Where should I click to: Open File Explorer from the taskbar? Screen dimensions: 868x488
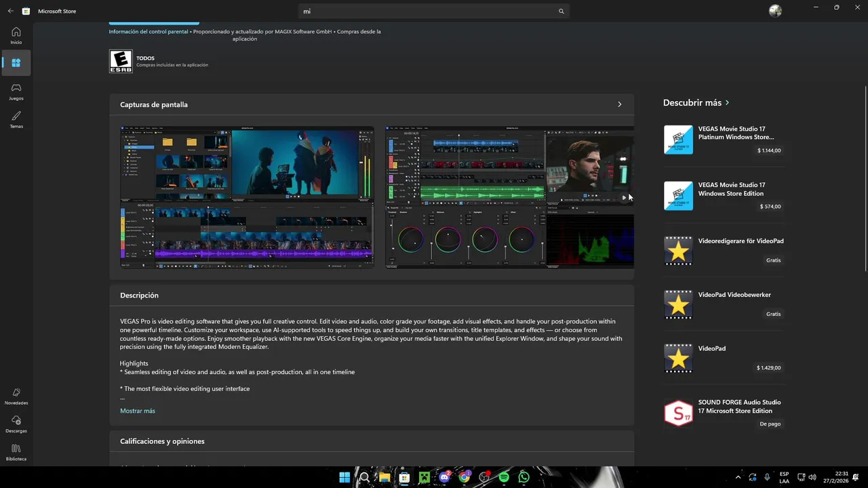pos(384,477)
